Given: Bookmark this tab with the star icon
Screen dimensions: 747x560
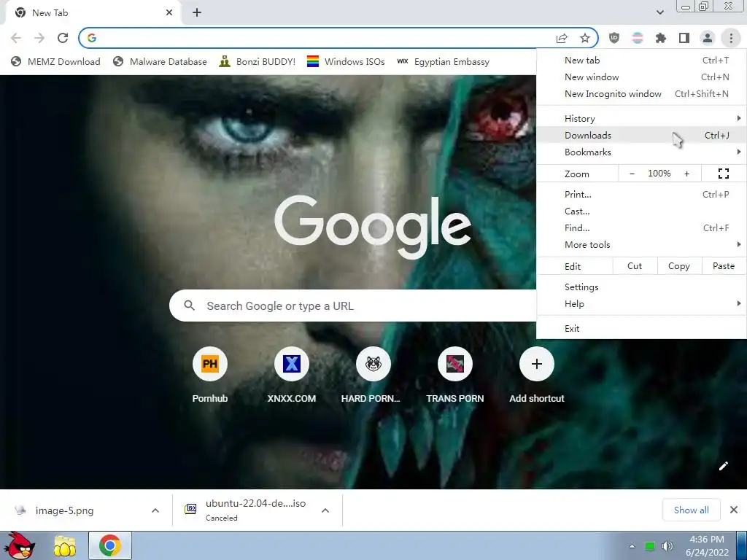Looking at the screenshot, I should click(x=585, y=38).
